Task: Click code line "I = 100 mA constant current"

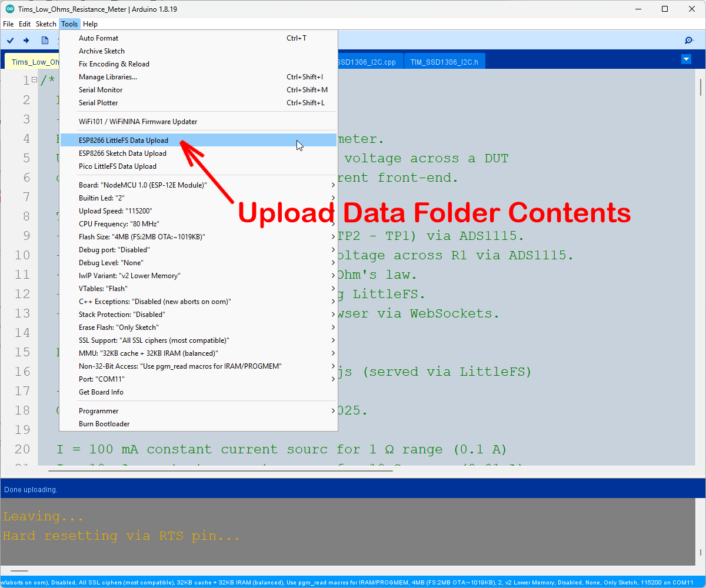Action: [281, 449]
